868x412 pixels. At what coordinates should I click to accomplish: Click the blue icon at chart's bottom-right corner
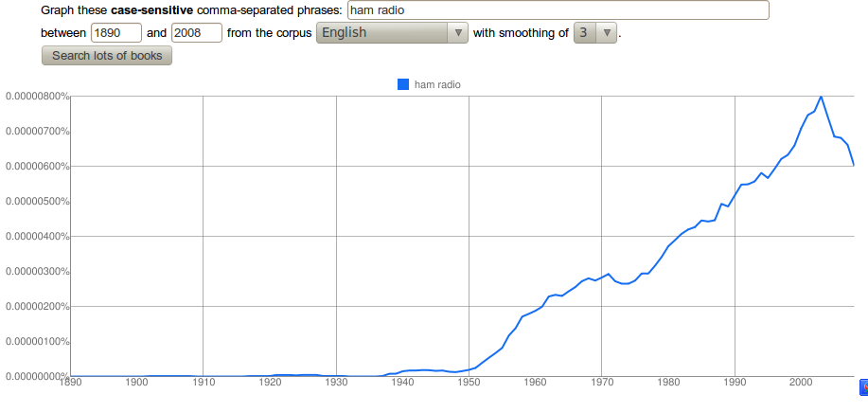click(863, 387)
